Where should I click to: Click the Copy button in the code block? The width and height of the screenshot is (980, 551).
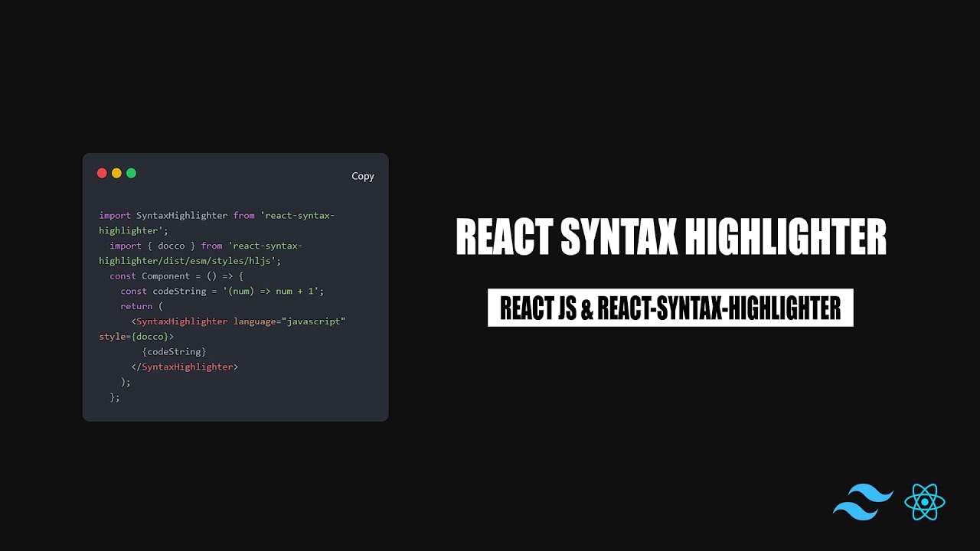click(x=362, y=176)
